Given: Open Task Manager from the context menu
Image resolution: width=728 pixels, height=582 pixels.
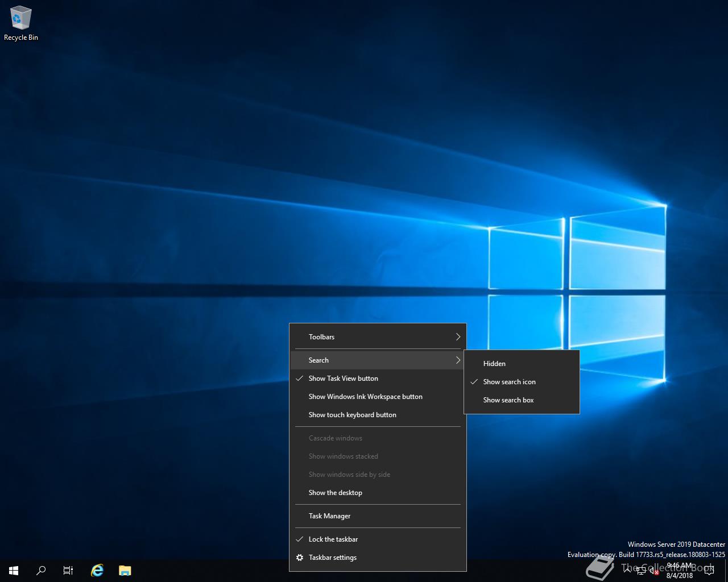Looking at the screenshot, I should (378, 516).
